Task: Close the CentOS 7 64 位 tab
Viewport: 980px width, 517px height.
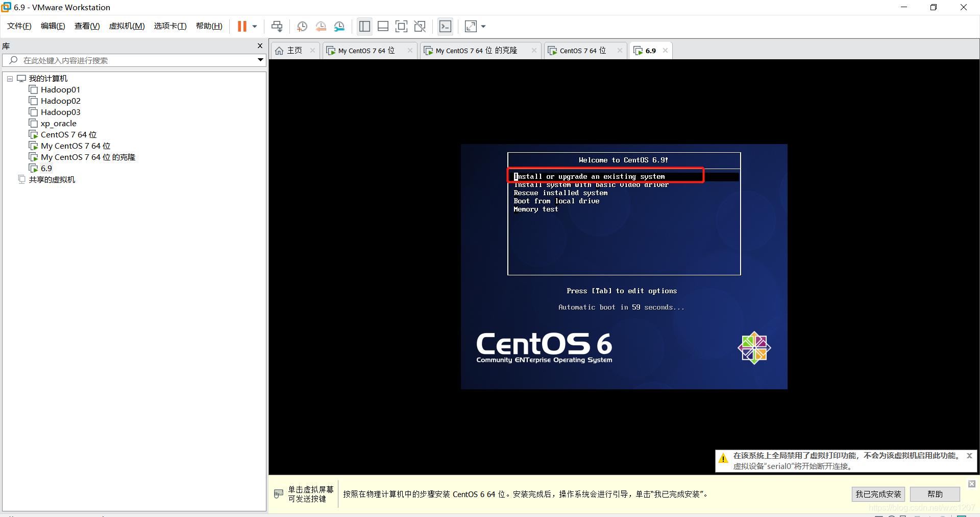Action: point(620,51)
